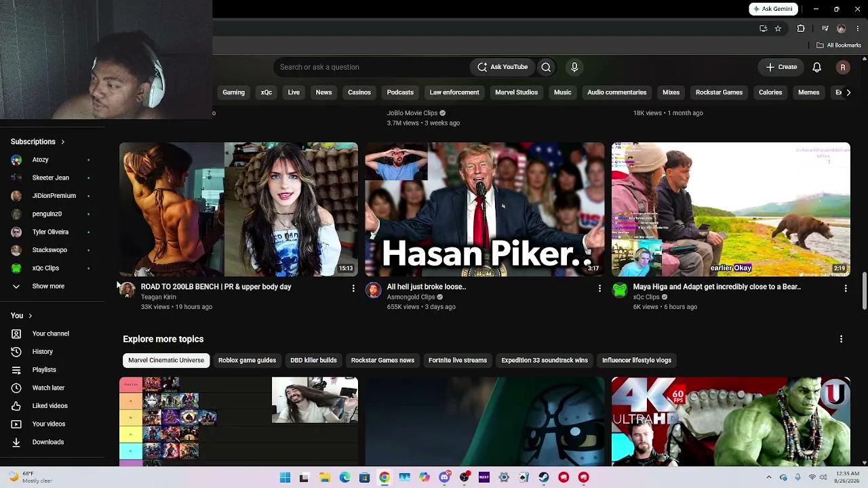Open the xQc Clips avatar under bear video
This screenshot has width=868, height=488.
point(620,291)
